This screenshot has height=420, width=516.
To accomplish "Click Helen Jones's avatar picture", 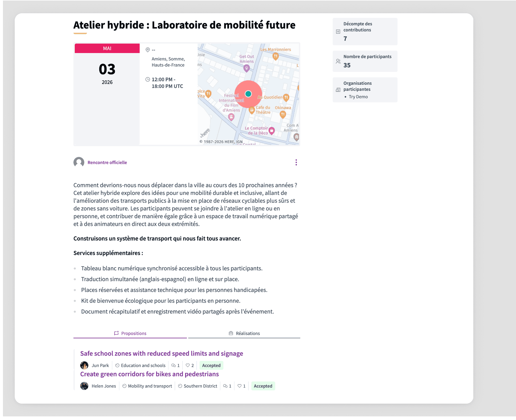I will coord(84,386).
